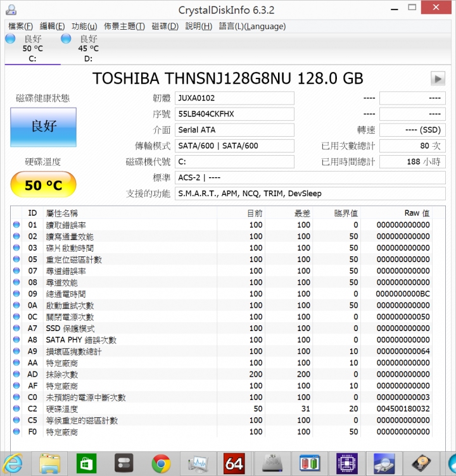
Task: Click the blue 良好 health status button
Action: click(x=44, y=127)
